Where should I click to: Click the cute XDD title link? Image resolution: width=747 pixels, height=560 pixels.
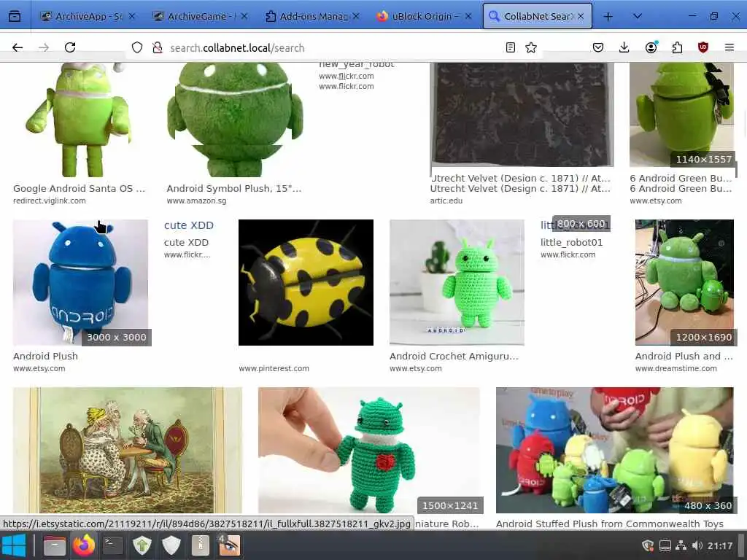pos(189,225)
